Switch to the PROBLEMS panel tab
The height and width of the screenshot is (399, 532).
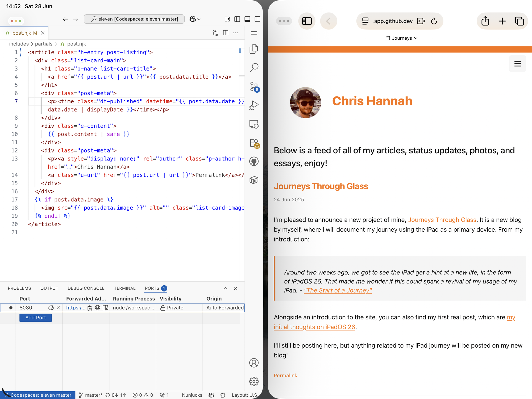click(x=19, y=288)
